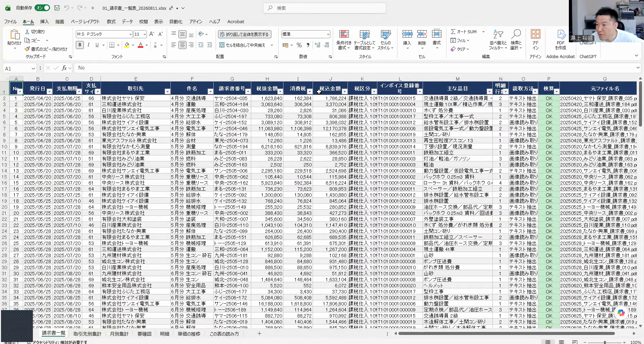Click the Undo arrow icon

(x=66, y=8)
